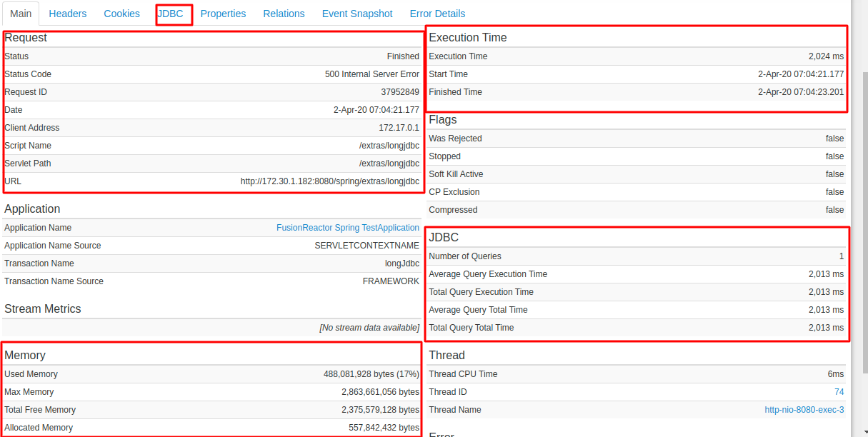Open thread http-nio-8080-exec-3 link
Viewport: 868px width, 437px height.
pos(804,410)
